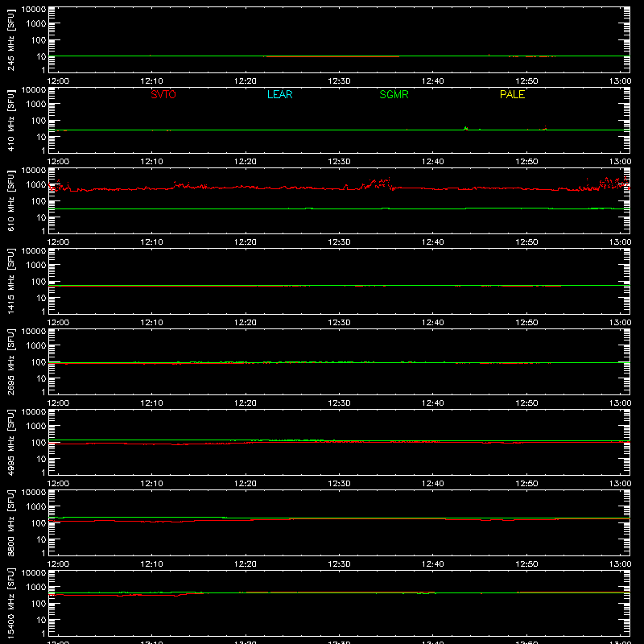
Task: Click the 4995 MHz [SFU] axis title
Action: click(10, 442)
